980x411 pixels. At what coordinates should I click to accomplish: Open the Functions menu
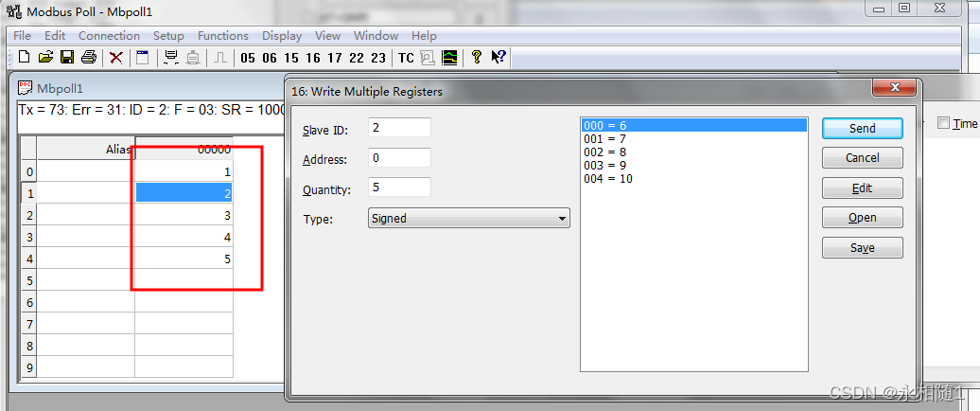coord(223,36)
